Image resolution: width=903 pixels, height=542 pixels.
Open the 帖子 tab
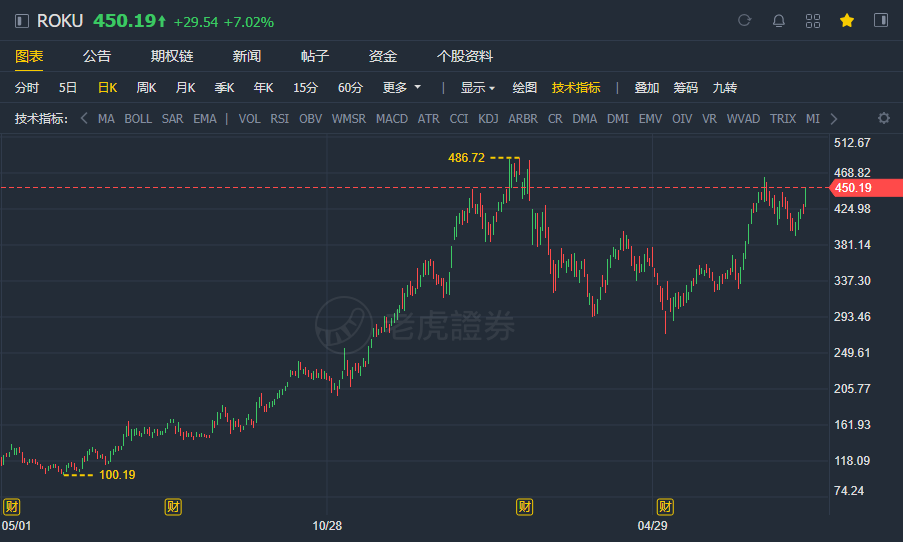[314, 56]
